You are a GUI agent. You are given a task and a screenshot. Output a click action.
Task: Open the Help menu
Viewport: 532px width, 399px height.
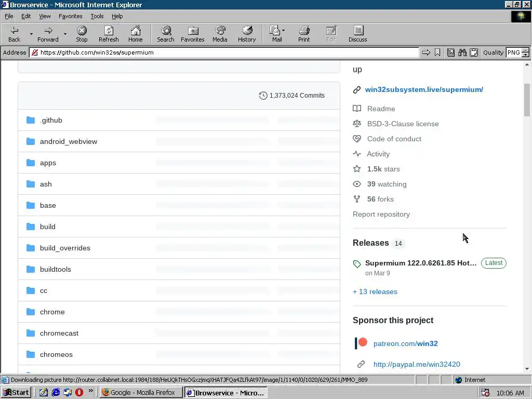click(117, 16)
